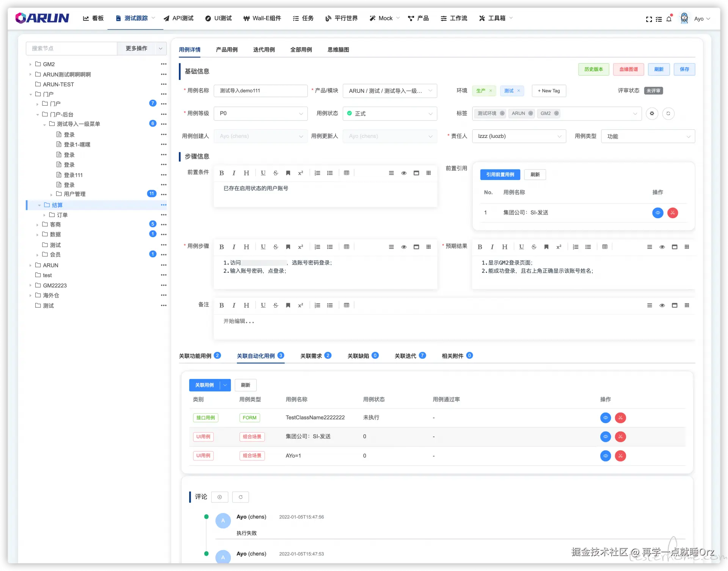Click red unlink icon for TestClassName2222222
The height and width of the screenshot is (571, 728).
pyautogui.click(x=620, y=418)
